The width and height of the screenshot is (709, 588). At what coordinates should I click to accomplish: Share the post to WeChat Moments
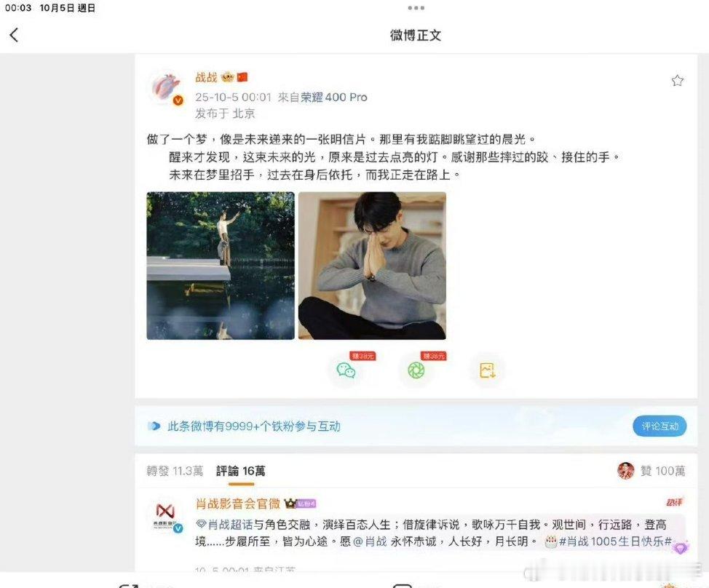coord(416,370)
